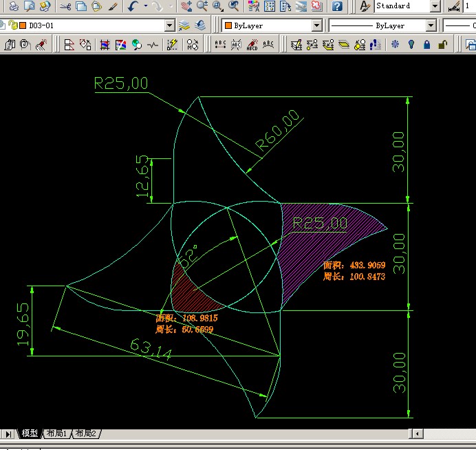Click the Plot printer icon
Screen dimensions: 476x450
click(x=13, y=6)
